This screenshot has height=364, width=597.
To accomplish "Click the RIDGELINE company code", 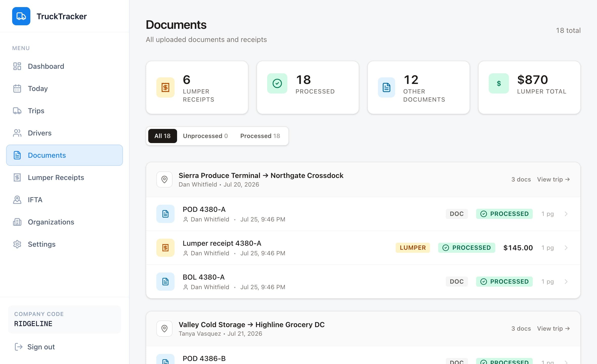I will pos(33,324).
